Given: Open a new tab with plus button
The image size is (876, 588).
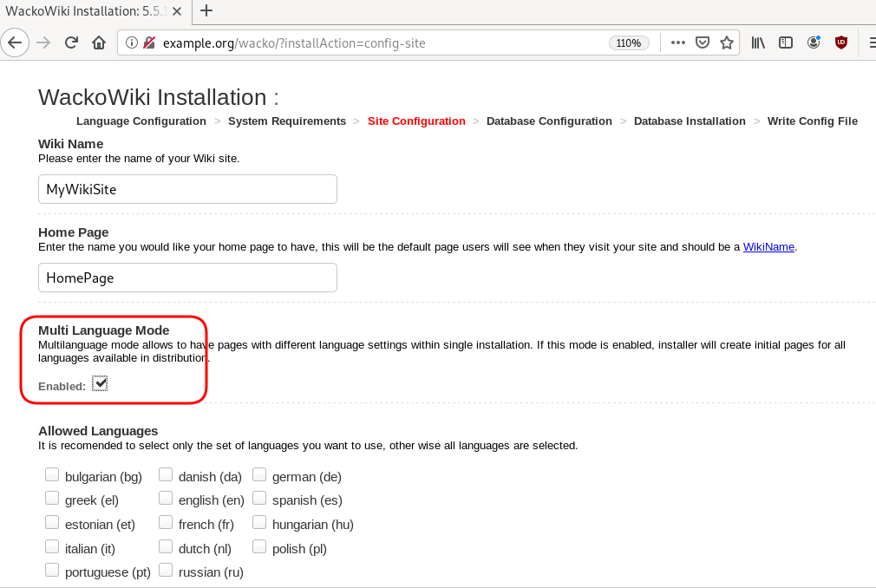Looking at the screenshot, I should point(206,11).
